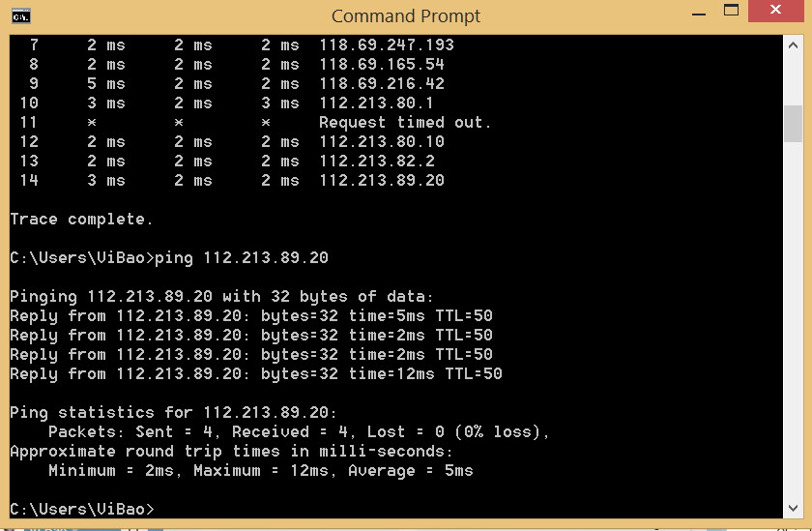Click the 'Ping statistics for' line
Screen dimensions: 812x531
[x=173, y=412]
